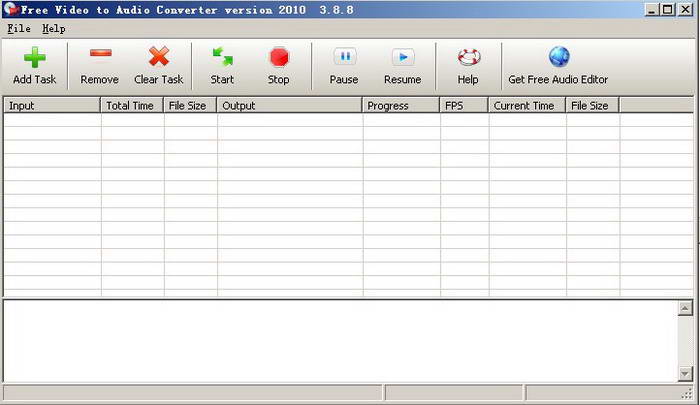This screenshot has height=405, width=700.
Task: Click the FPS column header
Action: tap(464, 105)
